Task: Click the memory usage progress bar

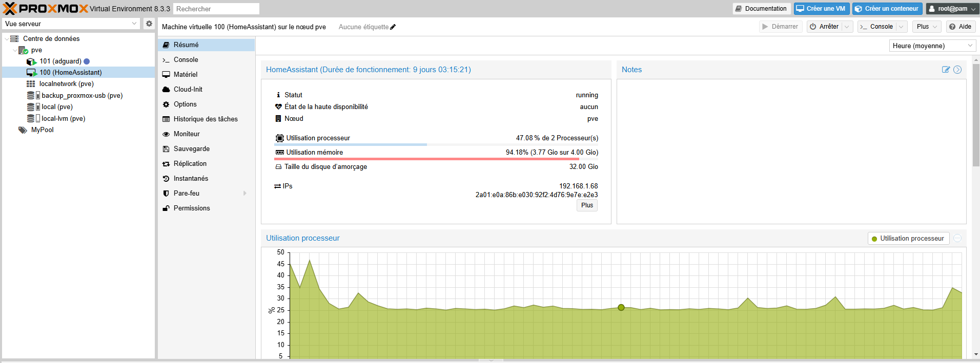Action: 436,159
